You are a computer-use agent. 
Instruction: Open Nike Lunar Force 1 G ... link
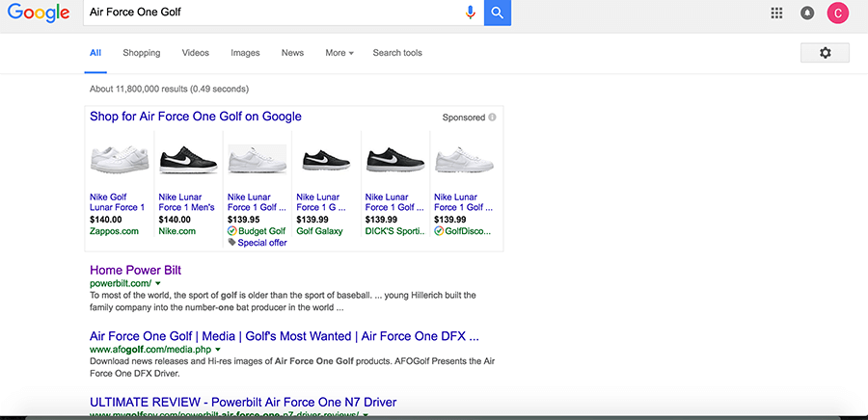321,202
